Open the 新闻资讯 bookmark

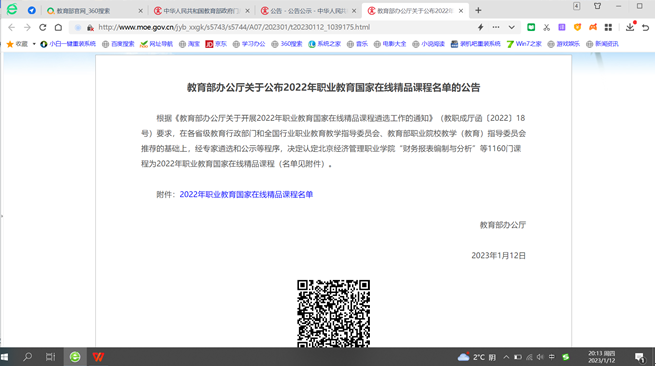(x=602, y=44)
